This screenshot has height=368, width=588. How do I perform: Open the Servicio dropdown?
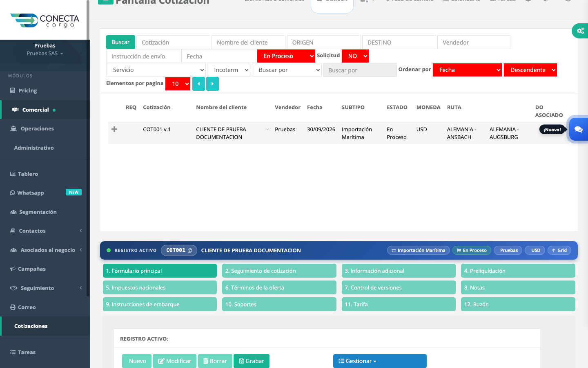[156, 70]
